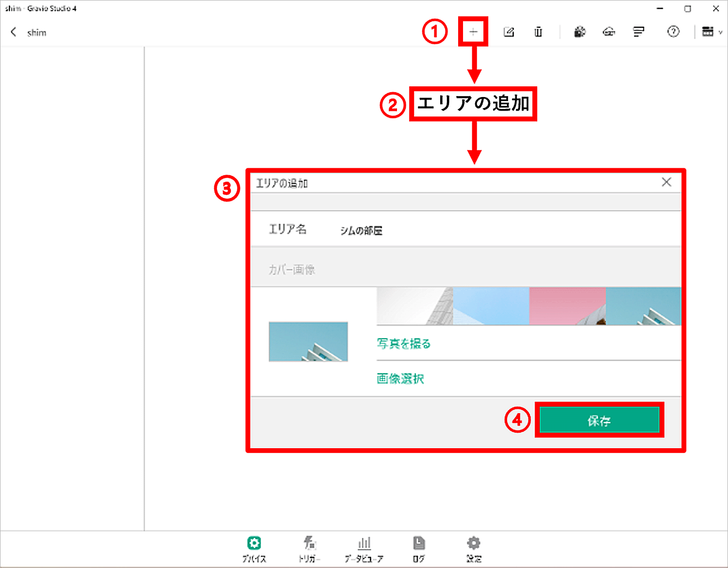Close the エリアの追加 dialog with X
This screenshot has width=728, height=568.
tap(666, 182)
